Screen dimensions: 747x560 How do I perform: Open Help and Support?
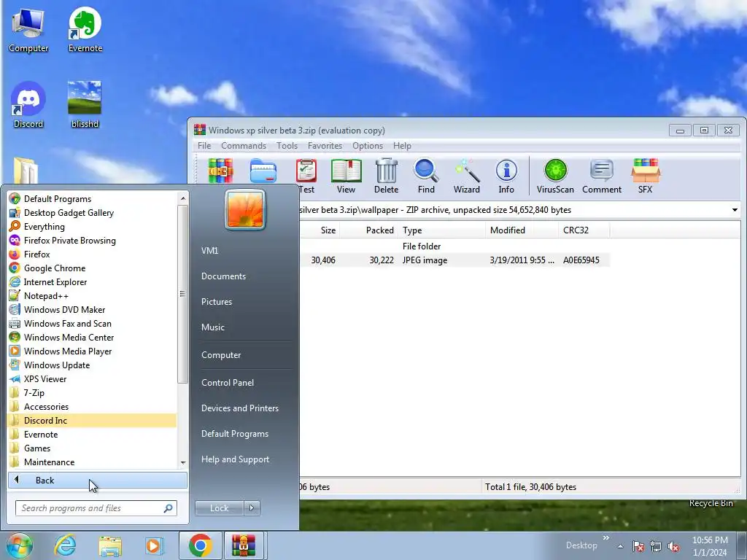236,459
